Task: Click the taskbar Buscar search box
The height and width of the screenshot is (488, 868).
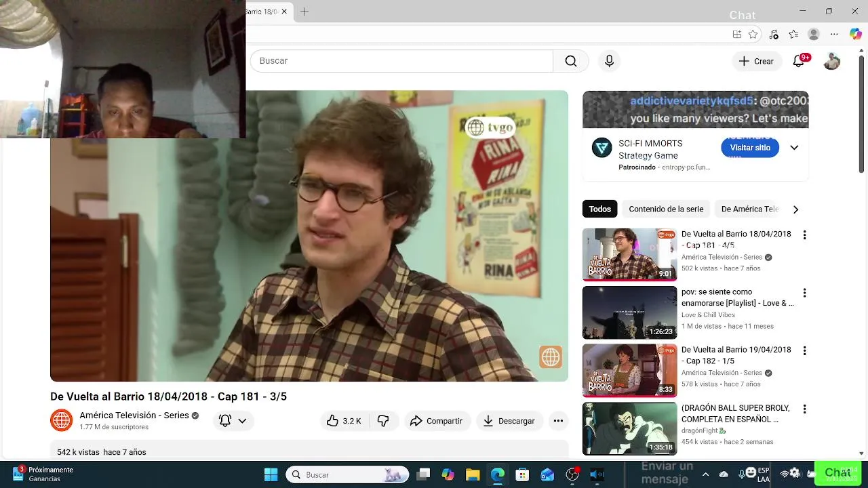Action: (x=347, y=474)
